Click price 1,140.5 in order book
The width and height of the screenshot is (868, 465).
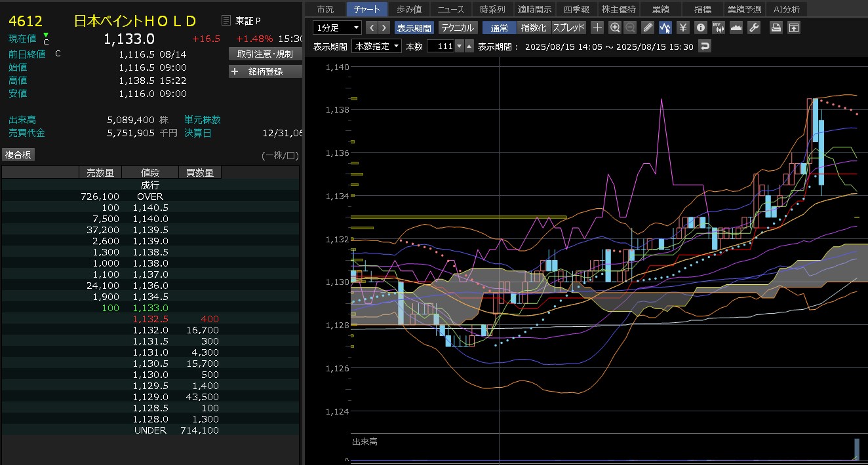150,208
